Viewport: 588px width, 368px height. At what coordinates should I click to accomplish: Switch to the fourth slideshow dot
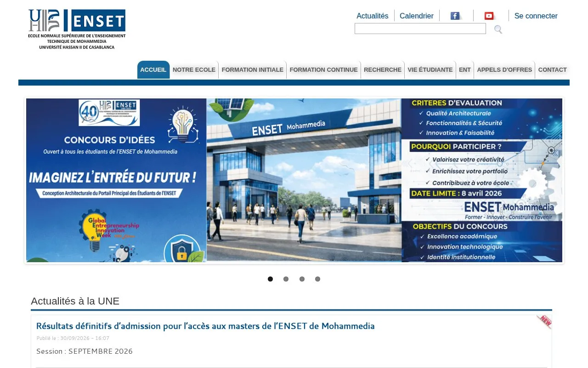tap(317, 279)
